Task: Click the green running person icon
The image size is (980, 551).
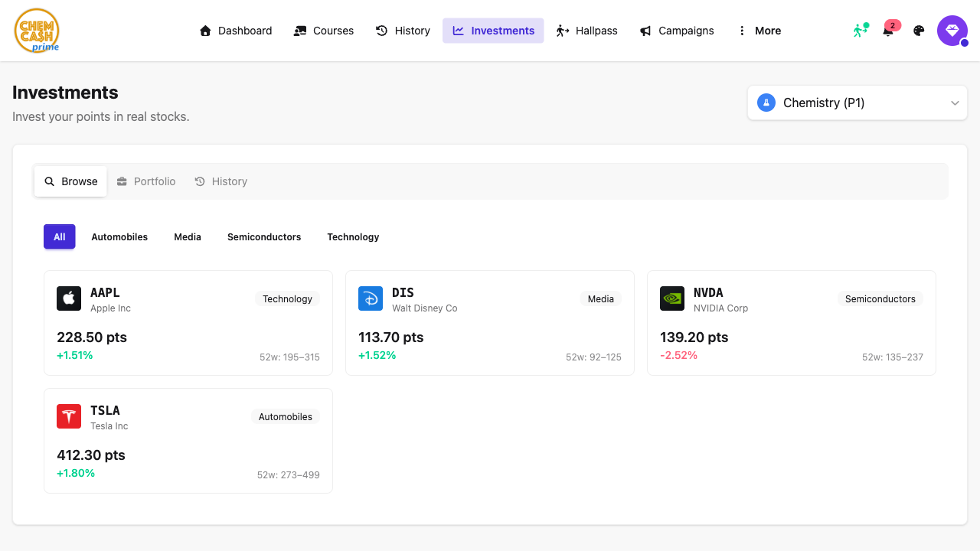Action: (x=861, y=31)
